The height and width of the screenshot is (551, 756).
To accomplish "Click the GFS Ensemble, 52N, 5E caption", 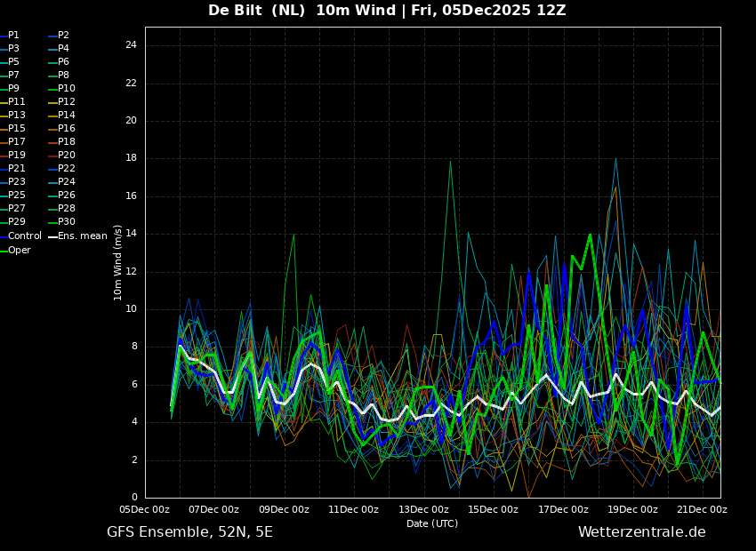I will pos(189,532).
